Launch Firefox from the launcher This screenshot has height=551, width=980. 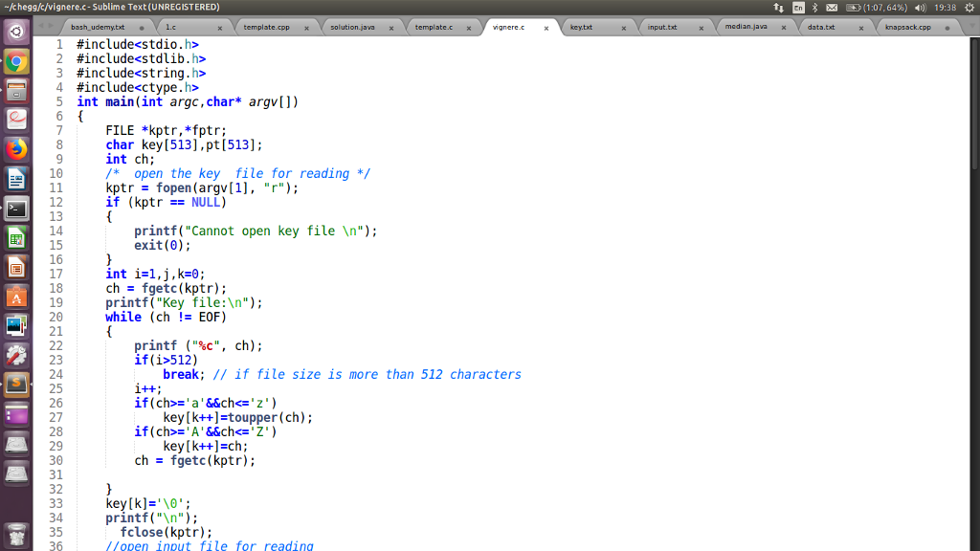click(x=16, y=149)
